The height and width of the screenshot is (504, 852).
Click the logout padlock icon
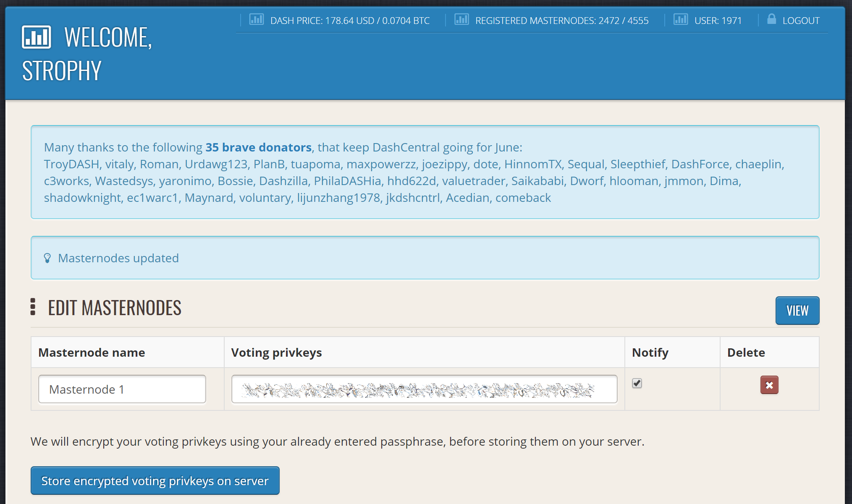[x=771, y=19]
